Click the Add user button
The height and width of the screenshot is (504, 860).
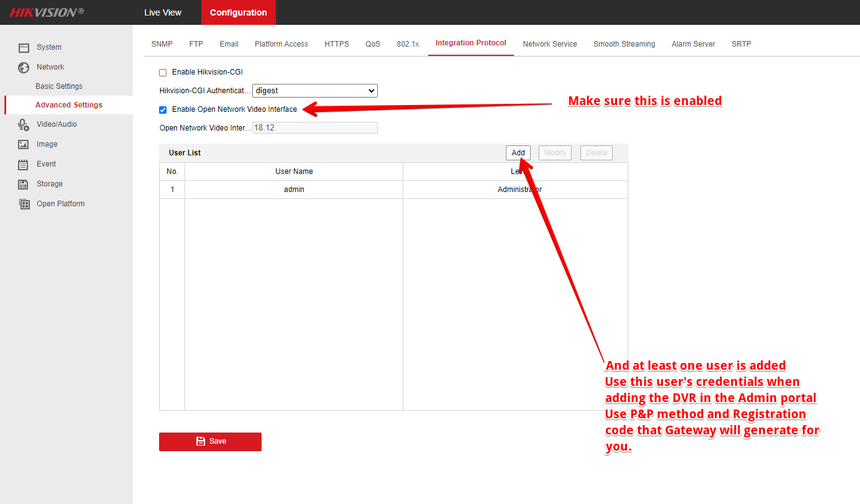(x=518, y=153)
